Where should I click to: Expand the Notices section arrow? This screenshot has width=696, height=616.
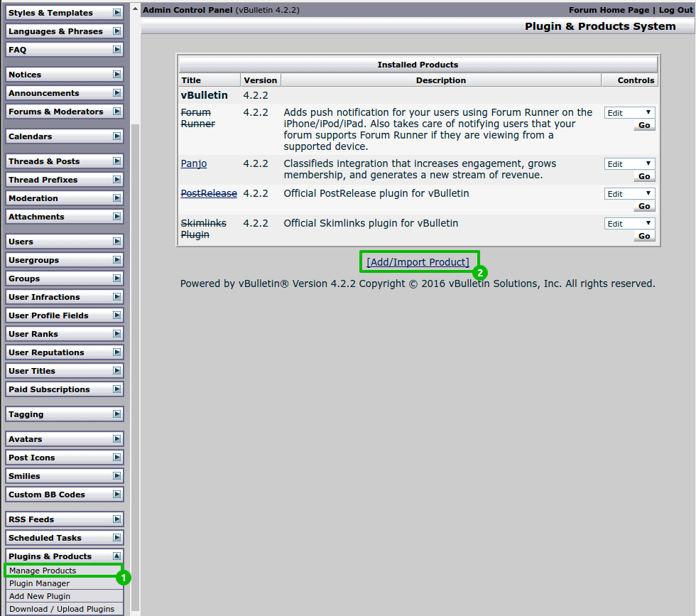[116, 74]
